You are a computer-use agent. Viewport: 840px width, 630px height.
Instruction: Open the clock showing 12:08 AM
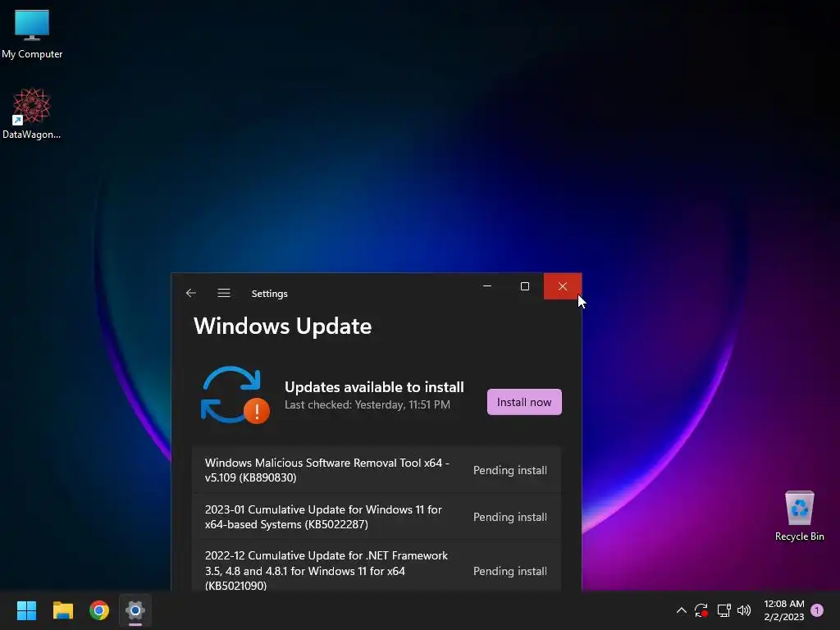pyautogui.click(x=783, y=610)
